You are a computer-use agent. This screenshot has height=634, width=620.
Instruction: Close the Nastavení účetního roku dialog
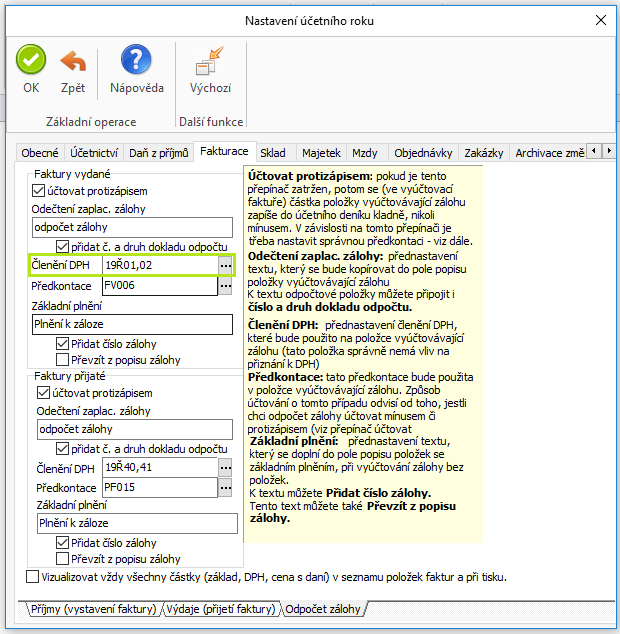[x=601, y=20]
